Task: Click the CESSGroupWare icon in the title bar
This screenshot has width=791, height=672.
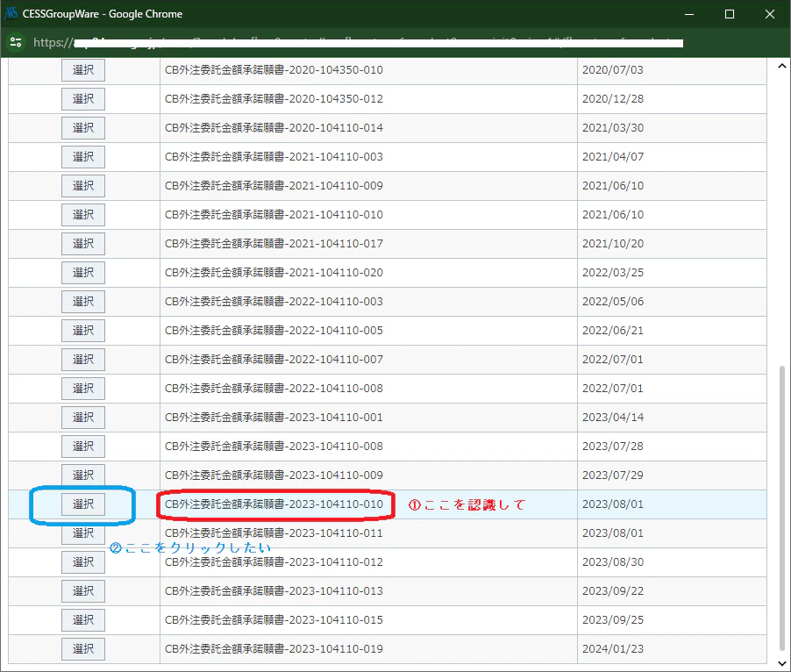Action: click(12, 13)
